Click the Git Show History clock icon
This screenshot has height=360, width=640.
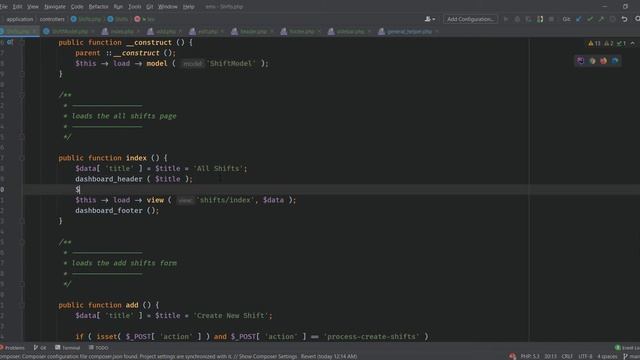point(613,19)
